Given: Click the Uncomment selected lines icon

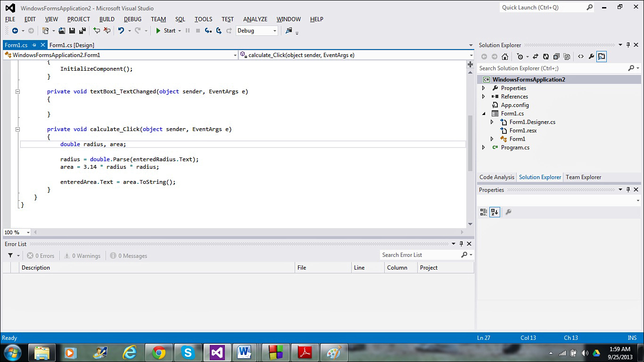Looking at the screenshot, I should click(107, 31).
